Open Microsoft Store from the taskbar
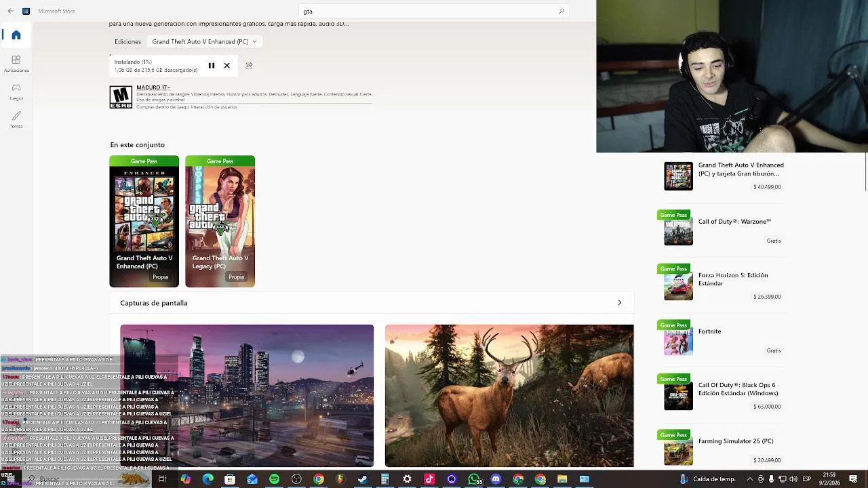The width and height of the screenshot is (868, 488). click(230, 479)
